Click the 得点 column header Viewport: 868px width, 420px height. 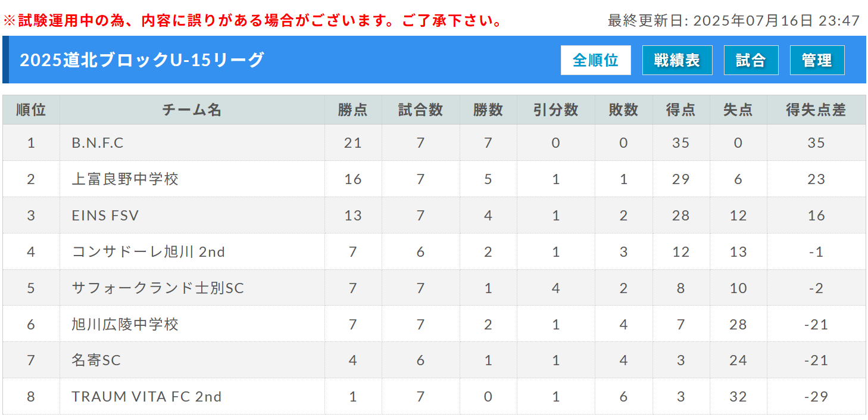(680, 110)
